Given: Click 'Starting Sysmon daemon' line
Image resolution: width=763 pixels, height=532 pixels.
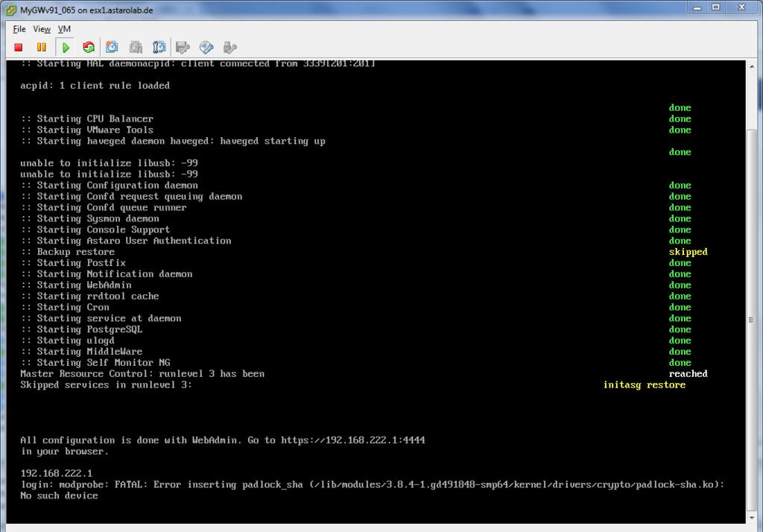Looking at the screenshot, I should click(x=90, y=218).
